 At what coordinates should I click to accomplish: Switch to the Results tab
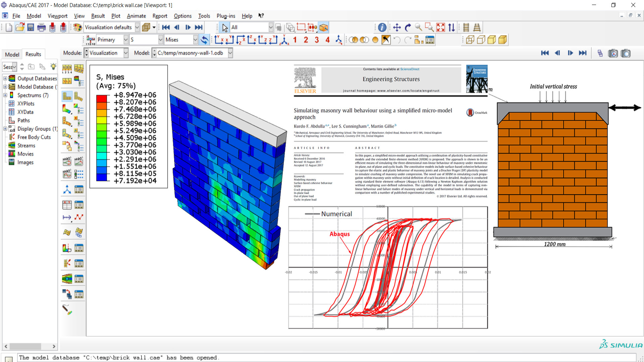coord(33,54)
